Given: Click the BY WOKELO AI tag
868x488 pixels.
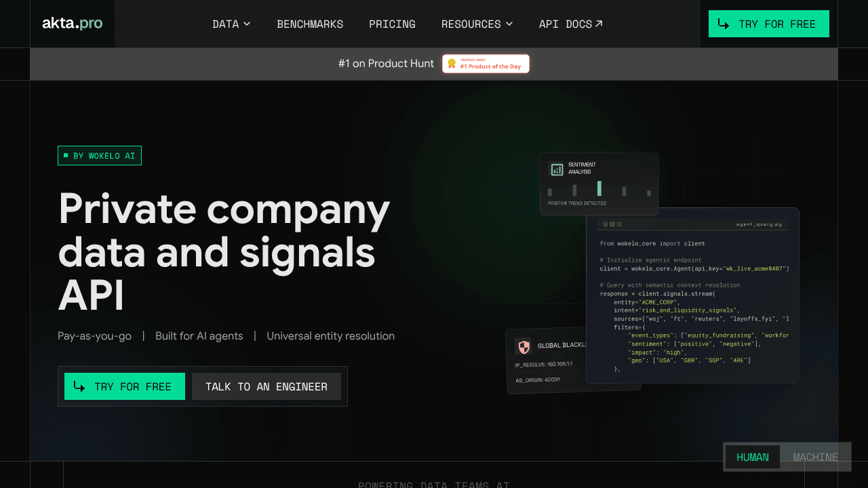Looking at the screenshot, I should (x=100, y=156).
